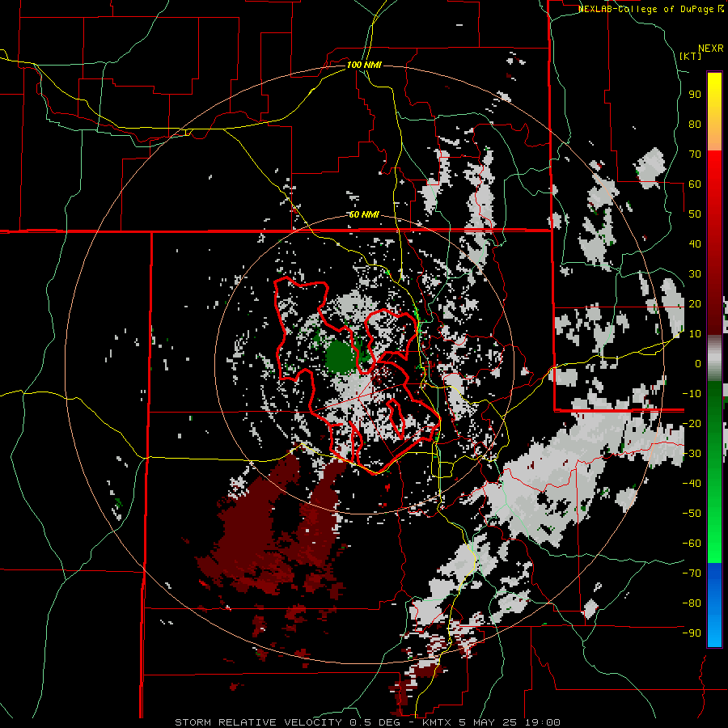Select the 30 value on velocity scale
The height and width of the screenshot is (728, 728).
click(695, 274)
